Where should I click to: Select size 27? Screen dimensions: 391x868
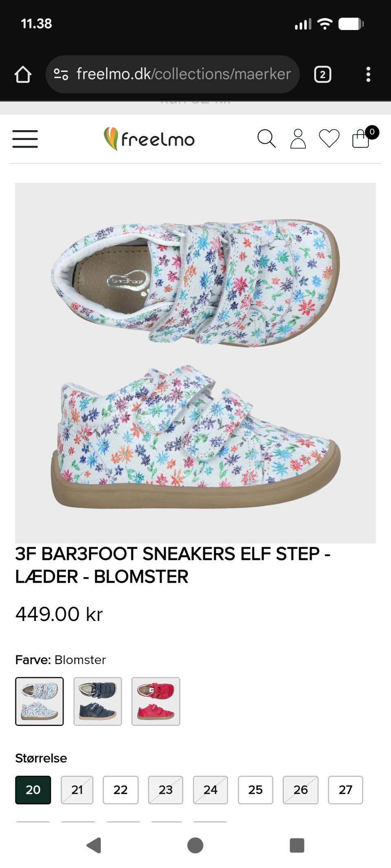coord(345,790)
